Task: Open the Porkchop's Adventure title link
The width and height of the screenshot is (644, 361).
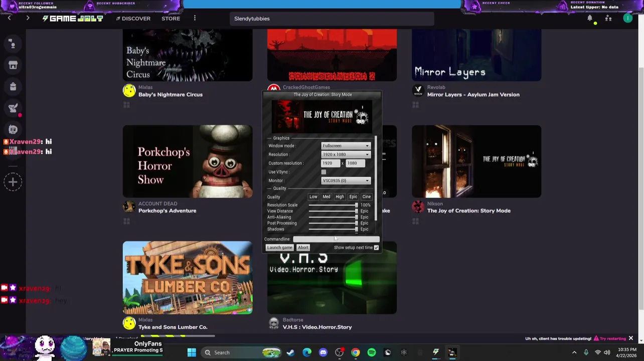Action: [167, 211]
